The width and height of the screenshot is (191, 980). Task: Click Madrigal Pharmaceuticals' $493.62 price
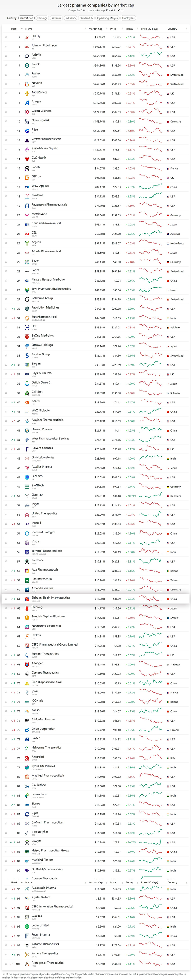[x=117, y=777]
